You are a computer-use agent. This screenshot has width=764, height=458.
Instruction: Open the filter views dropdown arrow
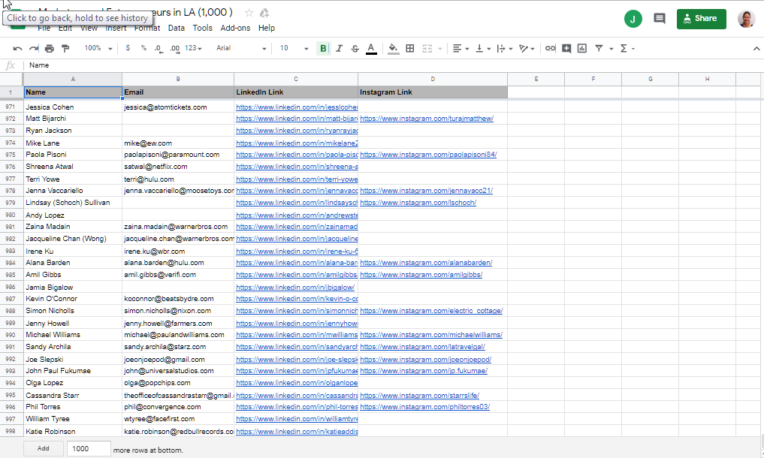point(611,48)
